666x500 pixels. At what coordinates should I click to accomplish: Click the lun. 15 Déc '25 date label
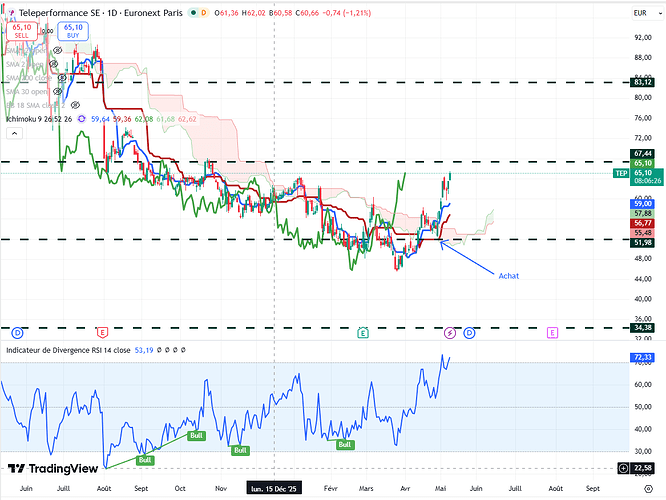point(274,489)
